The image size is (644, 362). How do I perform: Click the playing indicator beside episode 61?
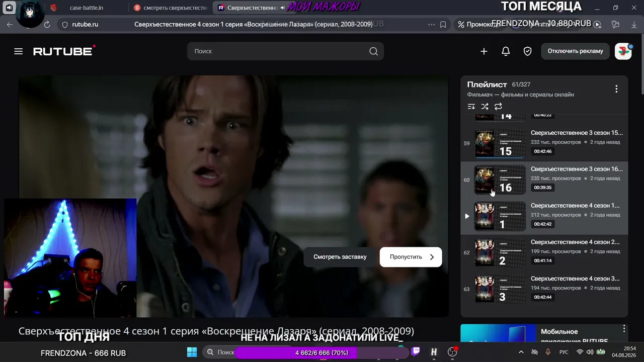pos(467,217)
